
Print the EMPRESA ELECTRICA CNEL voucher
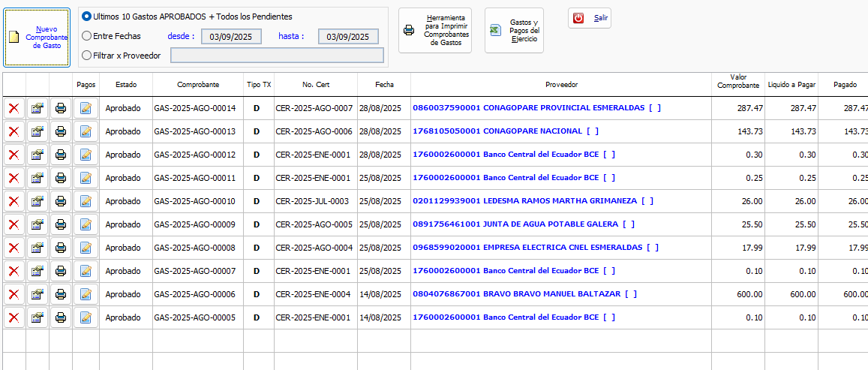[x=61, y=248]
